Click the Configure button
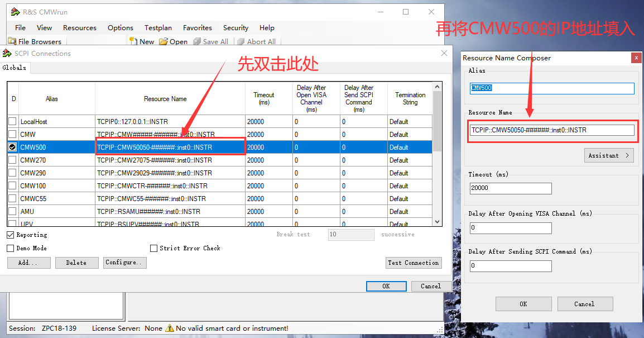The width and height of the screenshot is (644, 338). (x=125, y=263)
